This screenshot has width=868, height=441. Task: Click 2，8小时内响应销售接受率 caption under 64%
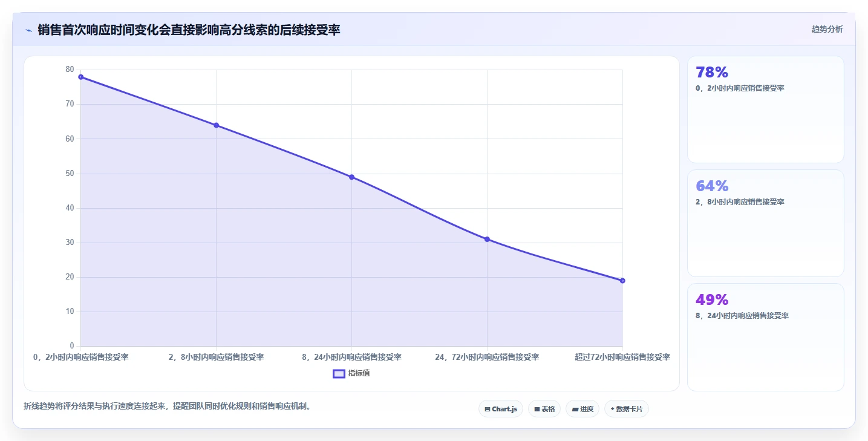click(740, 202)
